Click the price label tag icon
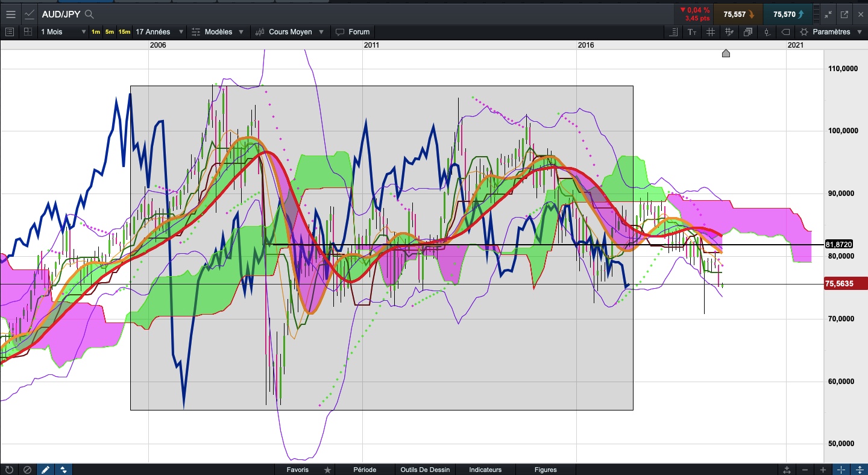This screenshot has height=475, width=868. tap(785, 32)
